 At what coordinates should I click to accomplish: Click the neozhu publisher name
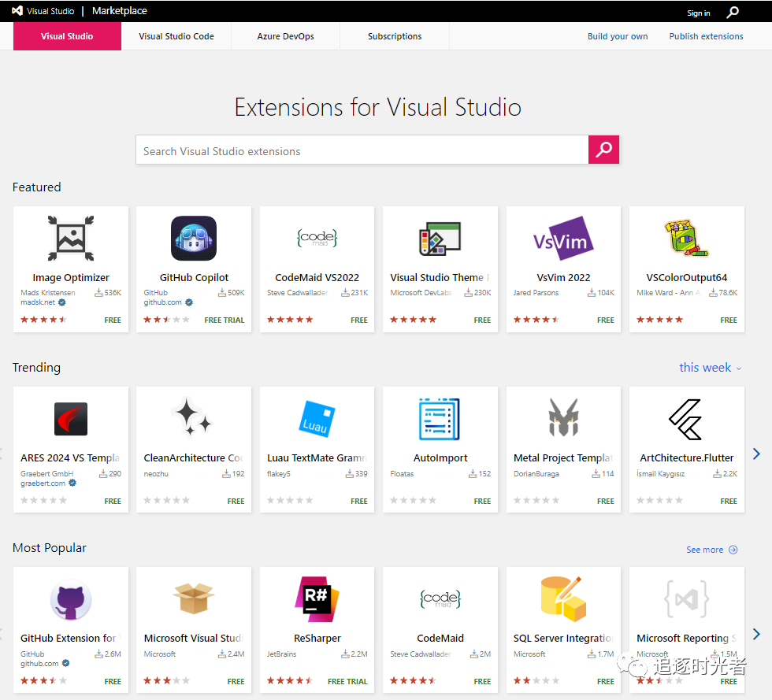pos(156,473)
